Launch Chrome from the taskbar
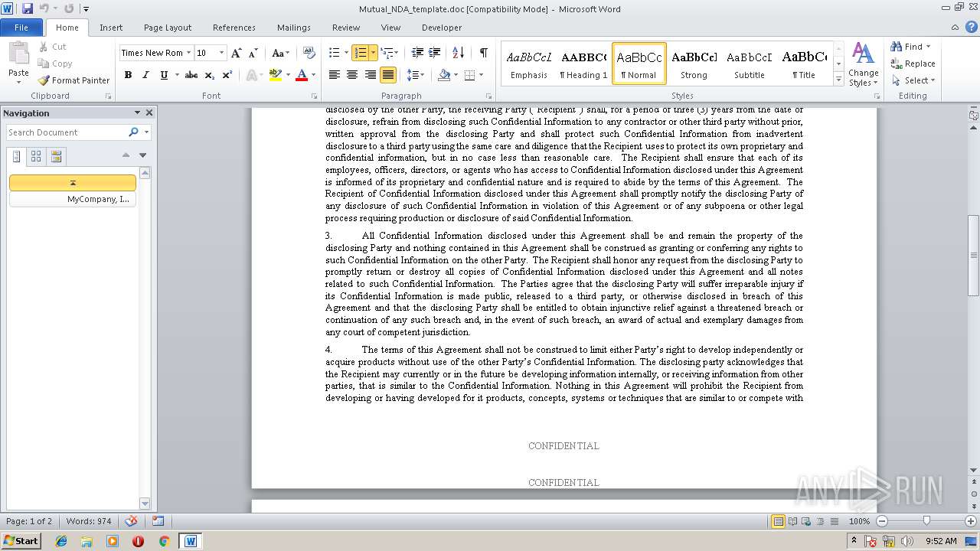This screenshot has width=980, height=551. click(x=164, y=541)
